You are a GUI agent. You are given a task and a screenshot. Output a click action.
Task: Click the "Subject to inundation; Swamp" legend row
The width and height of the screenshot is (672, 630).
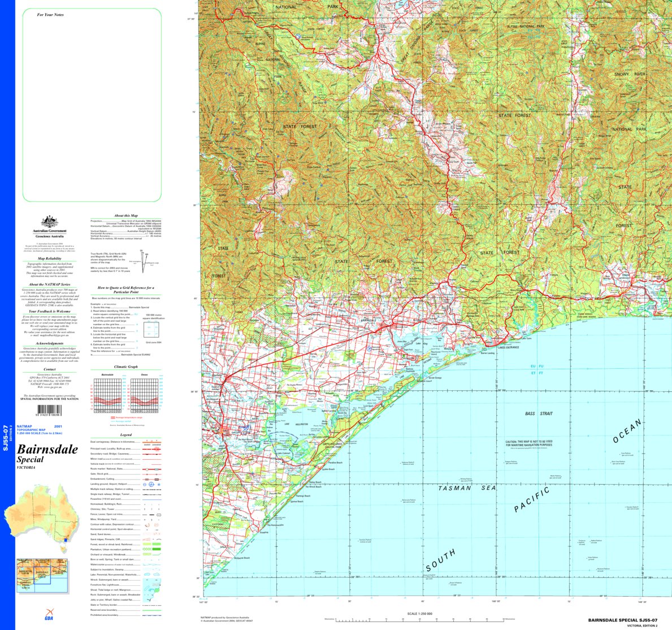click(x=126, y=569)
